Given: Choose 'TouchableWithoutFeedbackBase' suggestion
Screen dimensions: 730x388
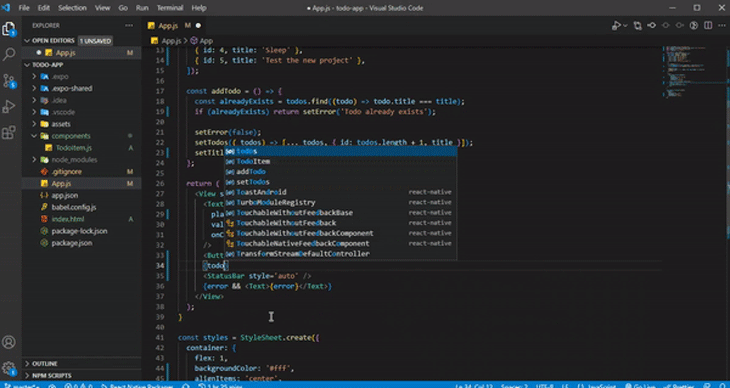Looking at the screenshot, I should 341,213.
